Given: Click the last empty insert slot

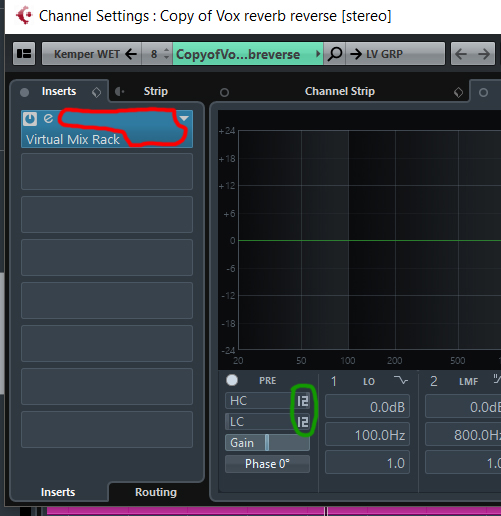Looking at the screenshot, I should pos(107,429).
